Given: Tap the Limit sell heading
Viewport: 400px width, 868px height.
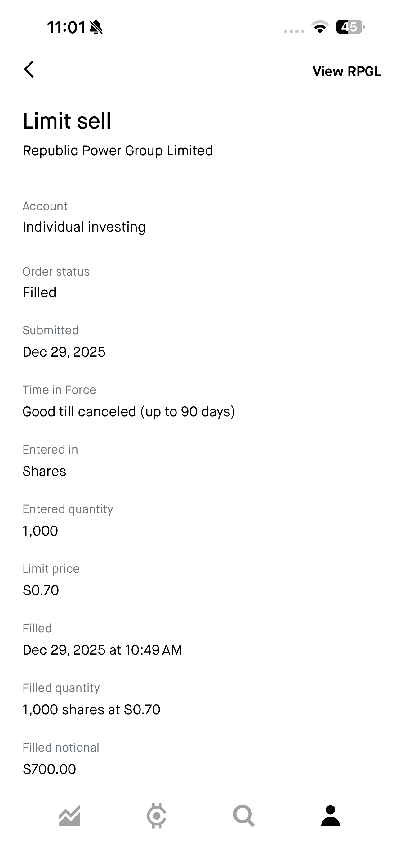Looking at the screenshot, I should [x=67, y=121].
